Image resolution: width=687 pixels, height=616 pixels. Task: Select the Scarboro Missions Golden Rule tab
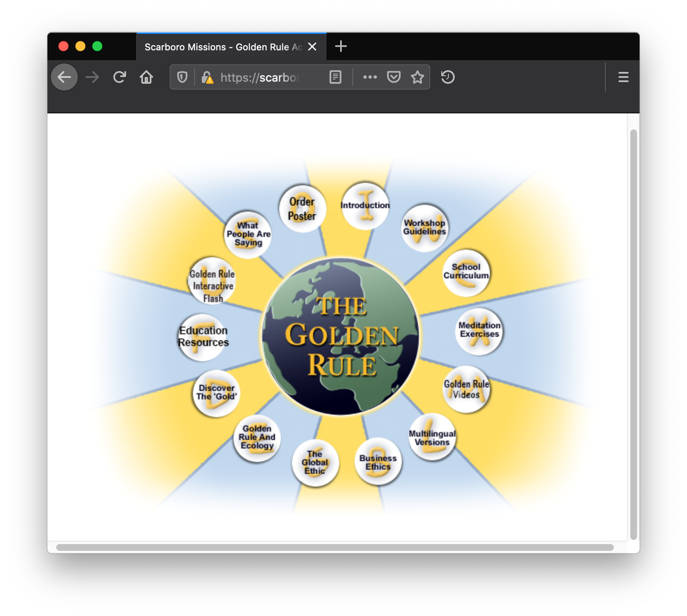coord(223,47)
